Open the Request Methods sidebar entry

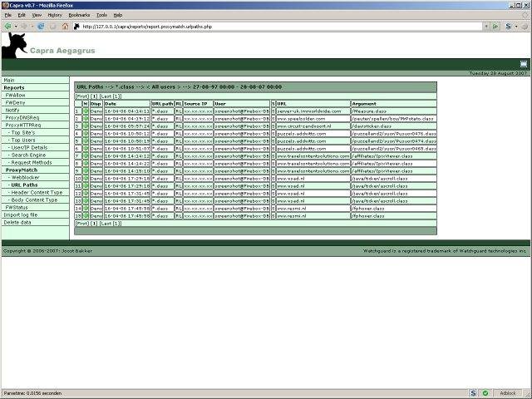click(x=30, y=162)
